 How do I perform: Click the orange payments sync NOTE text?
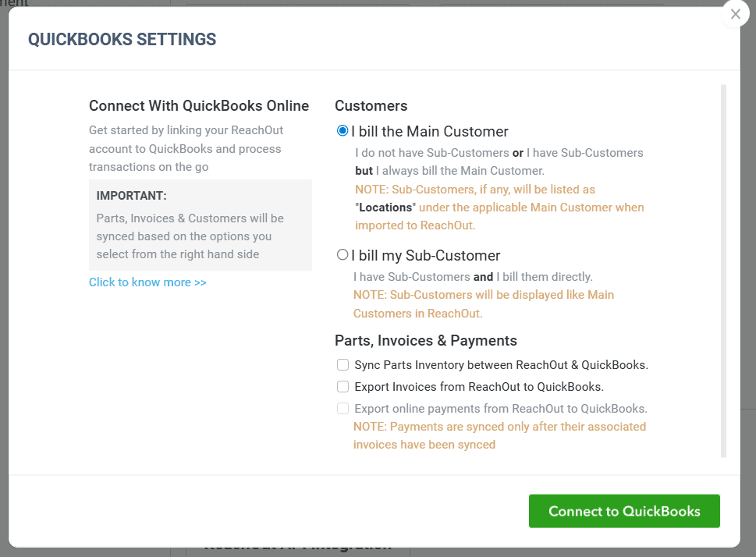pos(499,435)
